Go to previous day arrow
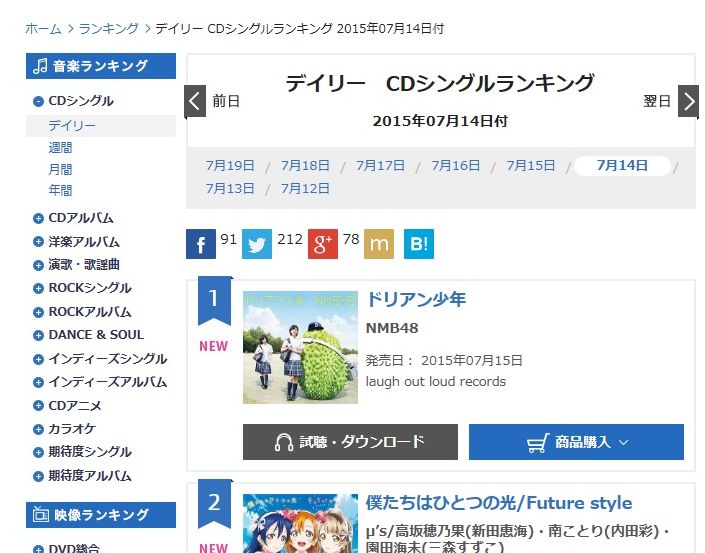This screenshot has width=705, height=553. pos(195,101)
